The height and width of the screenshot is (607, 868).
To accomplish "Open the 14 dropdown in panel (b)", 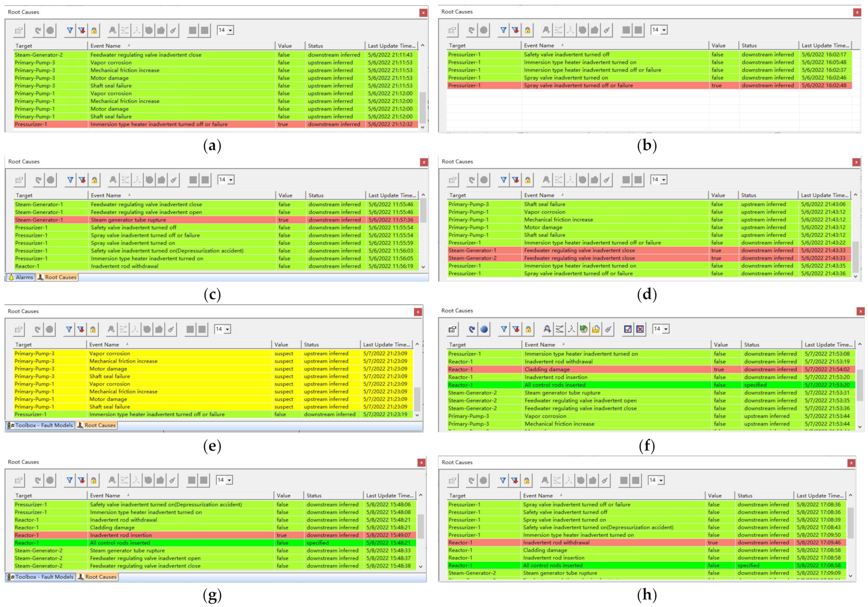I will [x=664, y=30].
